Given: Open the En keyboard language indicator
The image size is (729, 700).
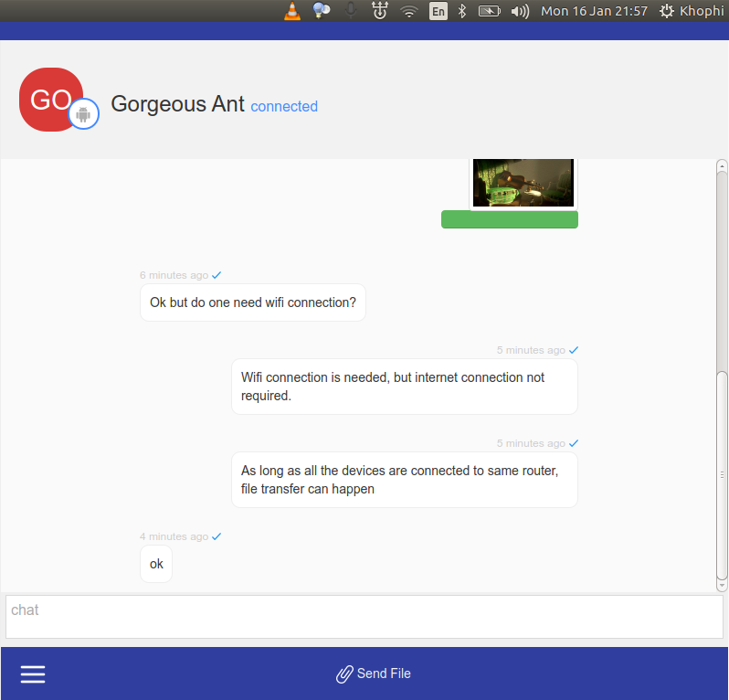Looking at the screenshot, I should pyautogui.click(x=438, y=11).
